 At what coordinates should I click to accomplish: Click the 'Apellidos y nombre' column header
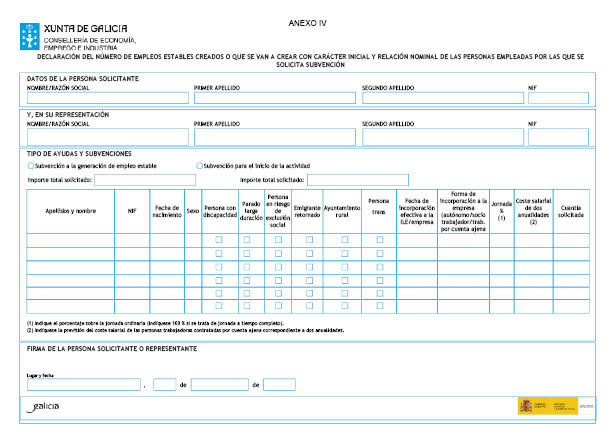(71, 211)
